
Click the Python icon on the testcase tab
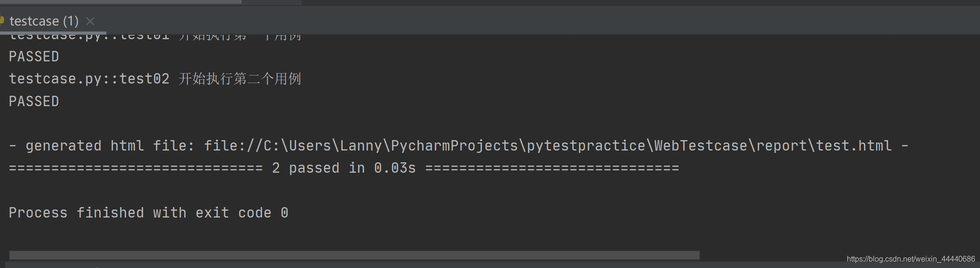click(x=2, y=20)
